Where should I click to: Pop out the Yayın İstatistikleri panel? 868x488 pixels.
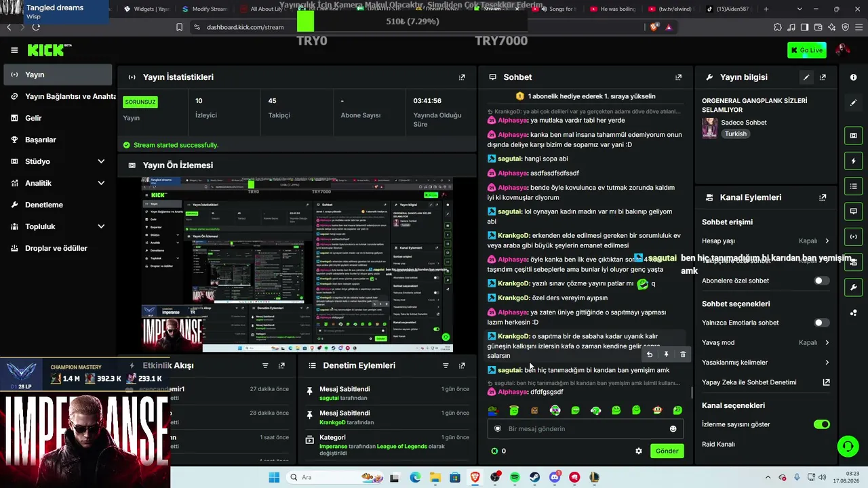click(462, 77)
